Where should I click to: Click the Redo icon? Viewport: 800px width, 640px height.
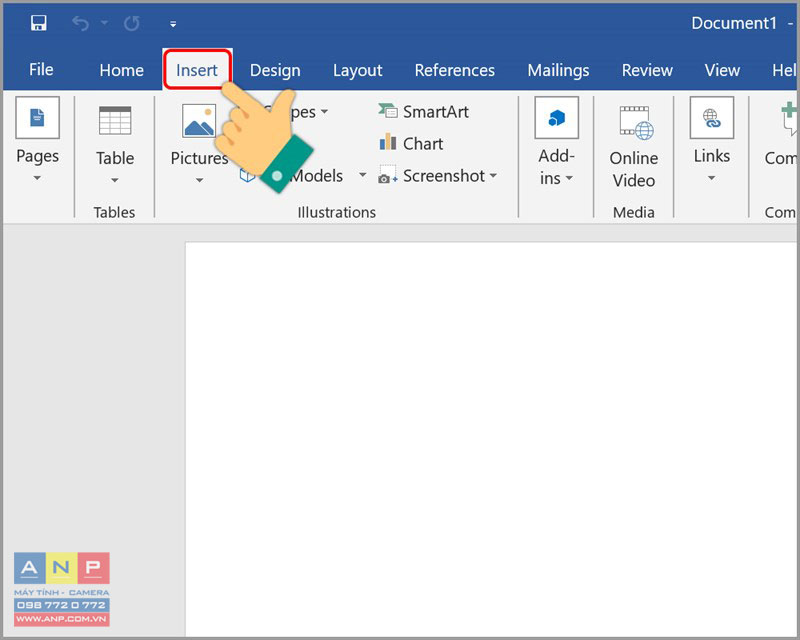(x=132, y=23)
